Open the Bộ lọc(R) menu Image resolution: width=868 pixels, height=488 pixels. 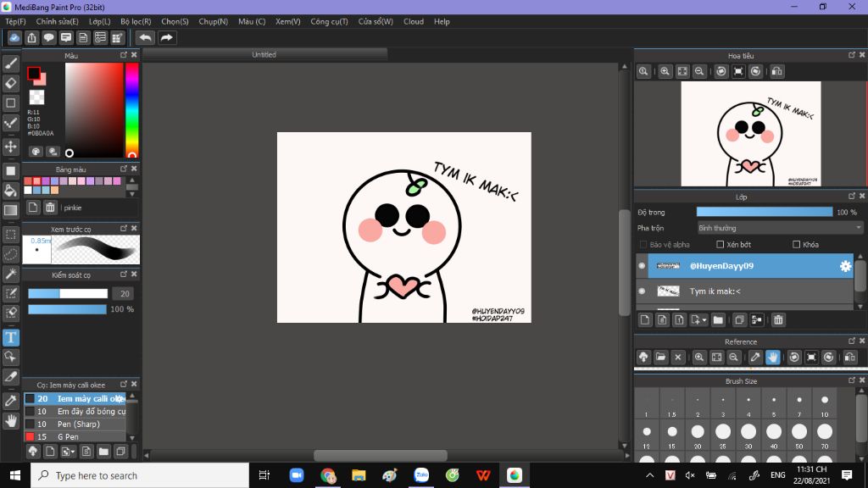pos(136,21)
